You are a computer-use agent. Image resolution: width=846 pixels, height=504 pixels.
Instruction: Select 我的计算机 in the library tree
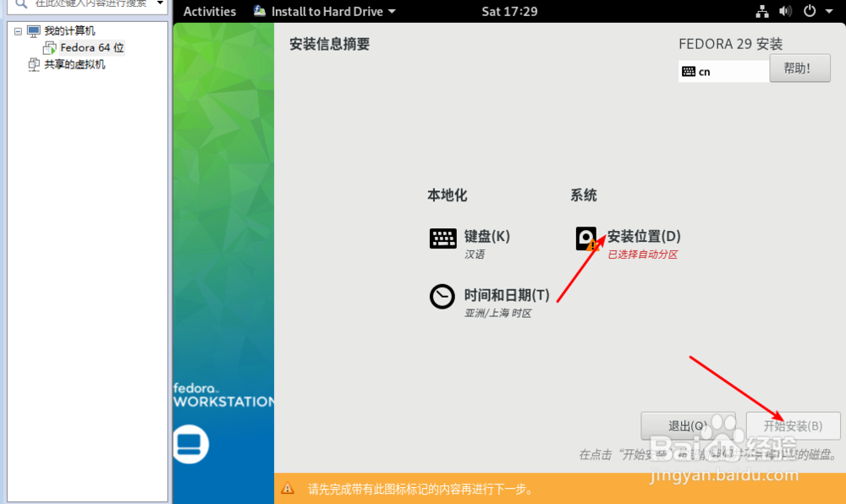(69, 31)
